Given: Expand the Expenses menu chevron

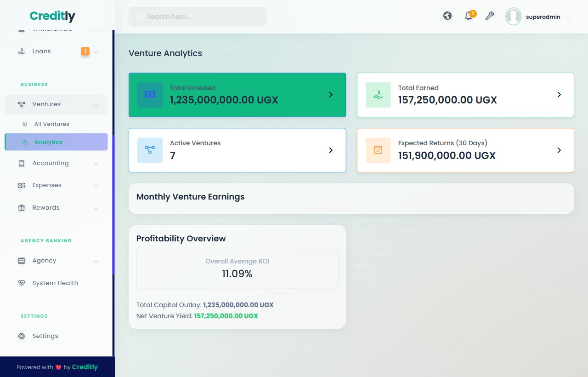Looking at the screenshot, I should click(96, 186).
